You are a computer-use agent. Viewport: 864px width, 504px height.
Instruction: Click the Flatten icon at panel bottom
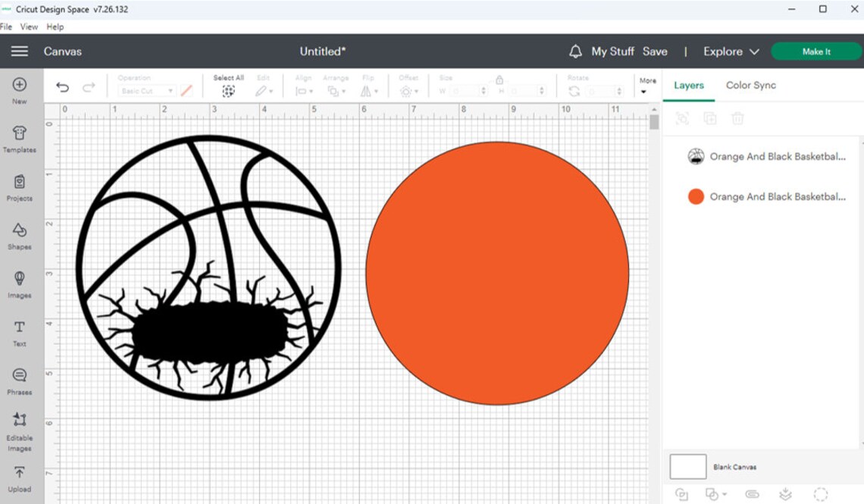(786, 494)
